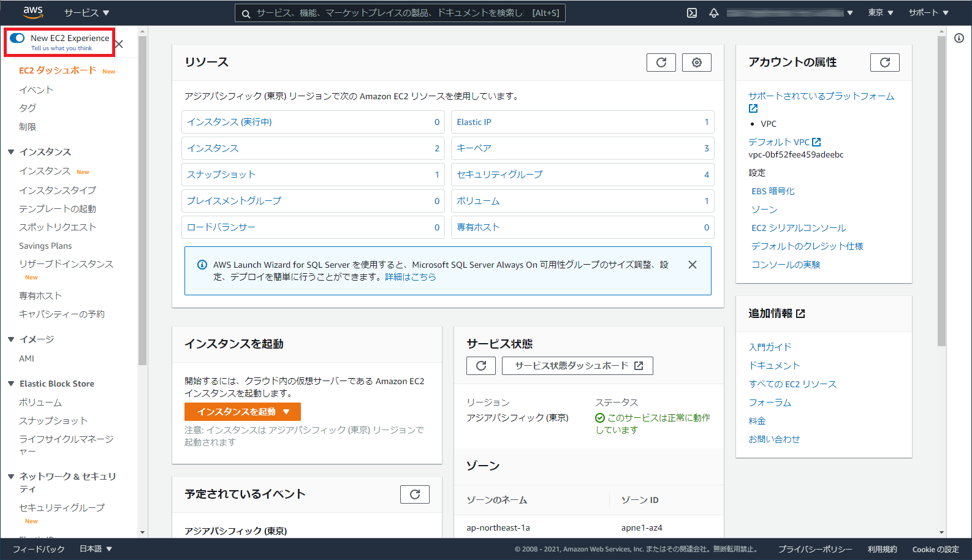This screenshot has width=972, height=560.
Task: Open スナップショット resource link
Action: click(221, 175)
